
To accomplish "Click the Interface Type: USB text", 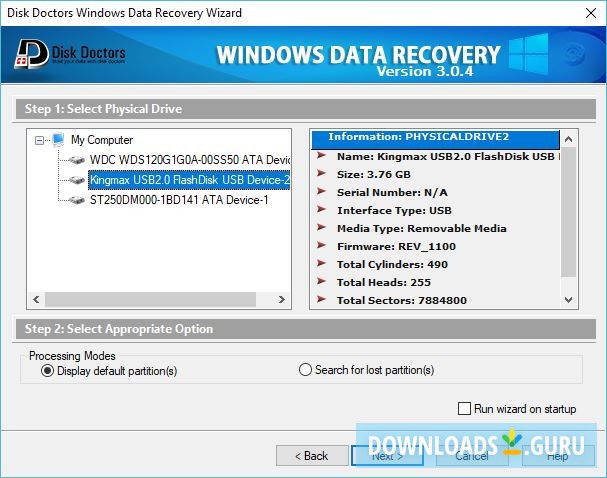I will (394, 210).
